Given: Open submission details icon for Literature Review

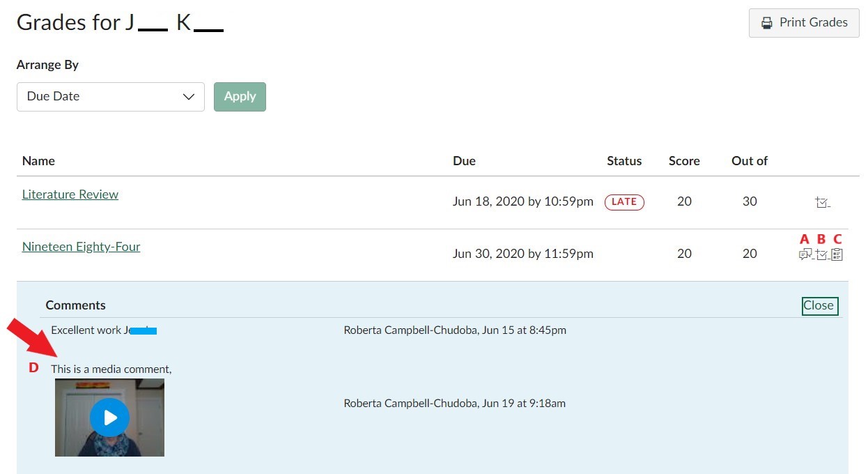Looking at the screenshot, I should tap(822, 201).
